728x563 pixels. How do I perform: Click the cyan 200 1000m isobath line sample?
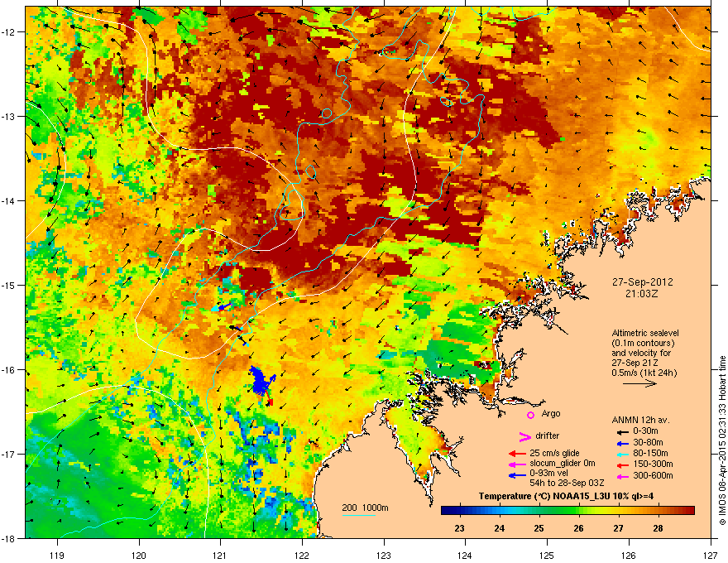(358, 515)
